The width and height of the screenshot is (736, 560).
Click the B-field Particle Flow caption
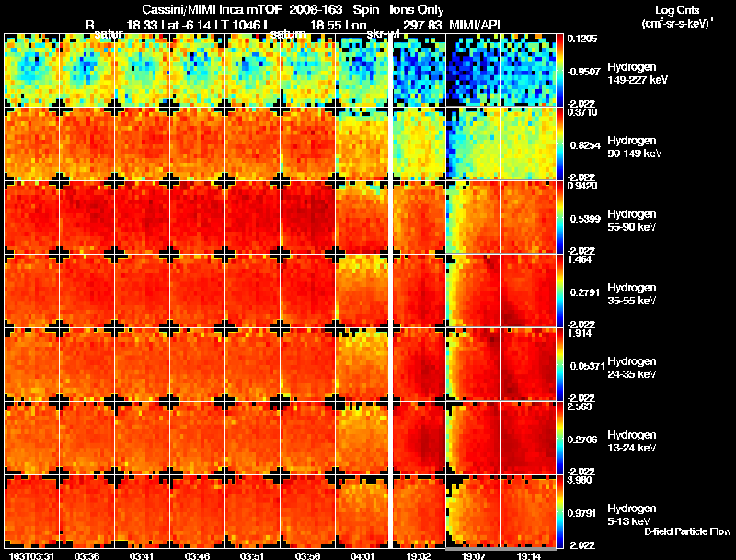pyautogui.click(x=687, y=531)
